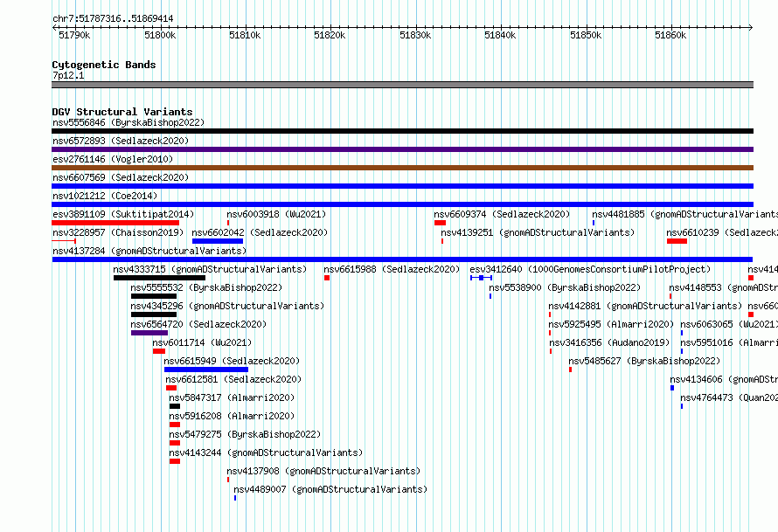The height and width of the screenshot is (532, 778).
Task: Click the nsv6610239 variant label
Action: [722, 232]
